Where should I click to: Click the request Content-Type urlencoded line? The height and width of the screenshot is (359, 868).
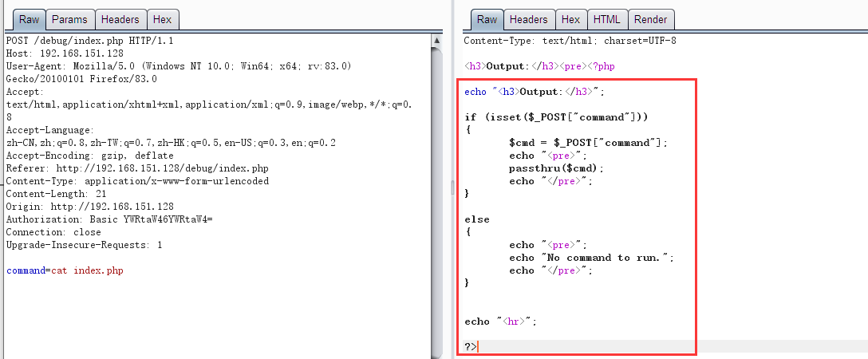tap(137, 181)
